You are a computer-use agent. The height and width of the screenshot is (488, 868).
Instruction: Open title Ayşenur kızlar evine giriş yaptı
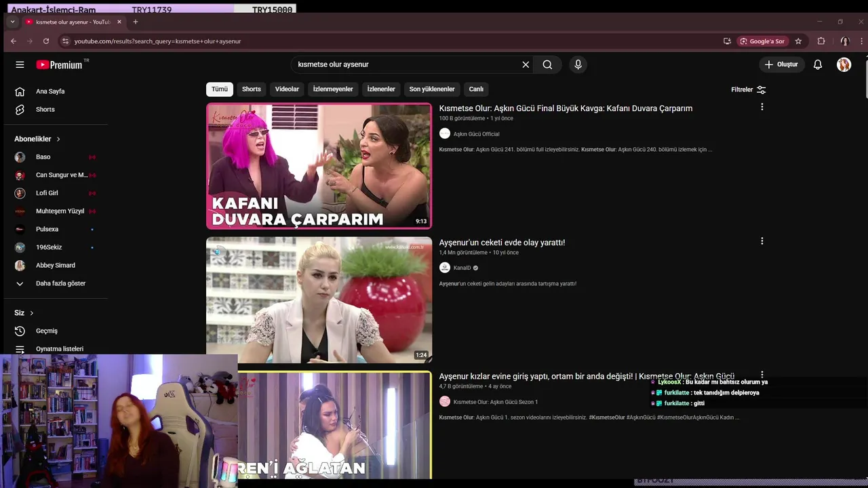[587, 376]
